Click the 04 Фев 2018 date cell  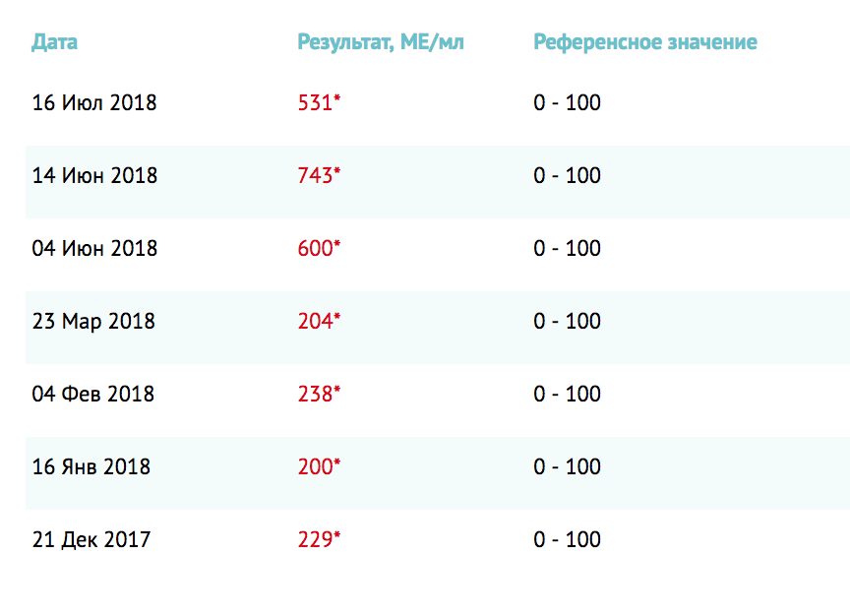tap(93, 394)
